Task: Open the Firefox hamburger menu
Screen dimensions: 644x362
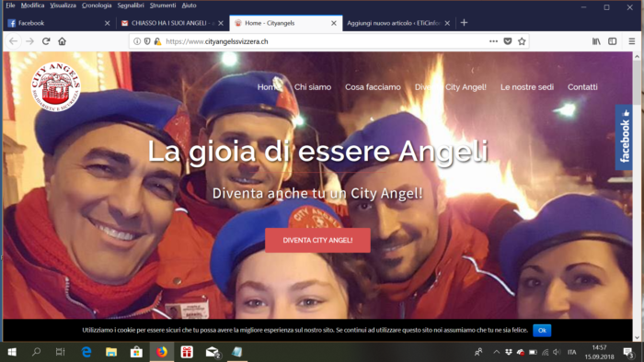Action: [x=632, y=41]
